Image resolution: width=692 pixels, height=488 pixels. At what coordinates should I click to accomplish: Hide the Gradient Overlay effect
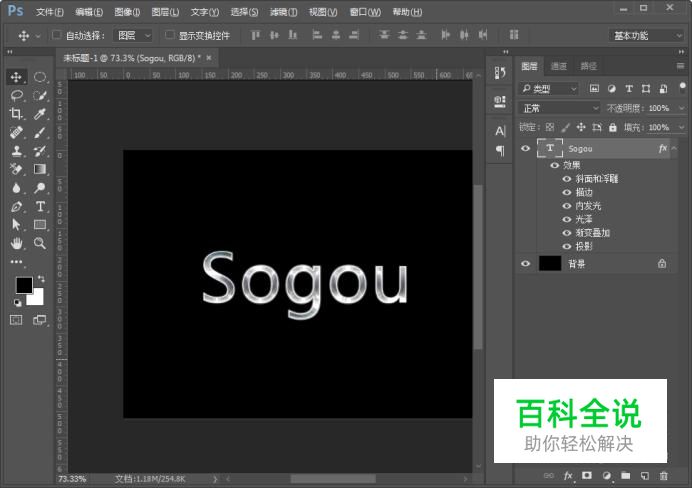tap(567, 233)
